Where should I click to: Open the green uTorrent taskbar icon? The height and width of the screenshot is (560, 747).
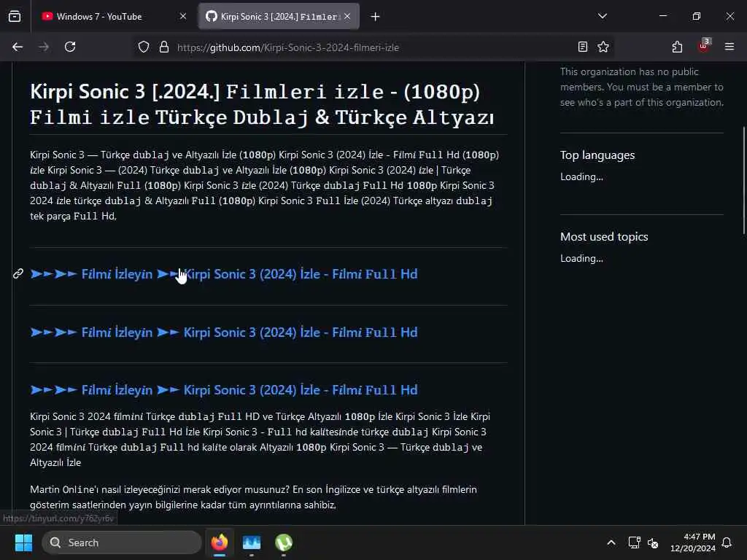tap(284, 542)
